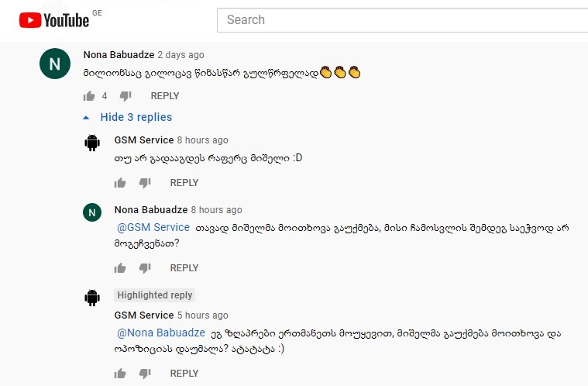Dislike the highlighted GSM Service reply
588x386 pixels.
coord(145,374)
